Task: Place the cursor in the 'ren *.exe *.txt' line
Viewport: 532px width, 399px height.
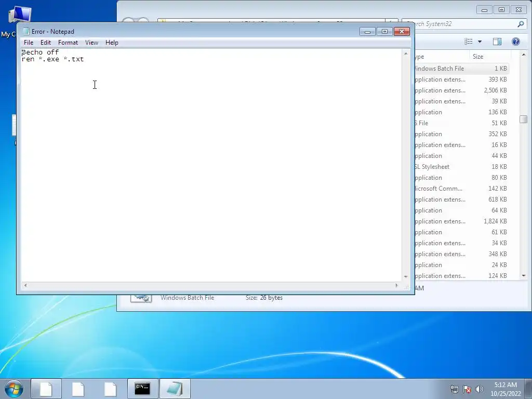Action: (x=52, y=59)
